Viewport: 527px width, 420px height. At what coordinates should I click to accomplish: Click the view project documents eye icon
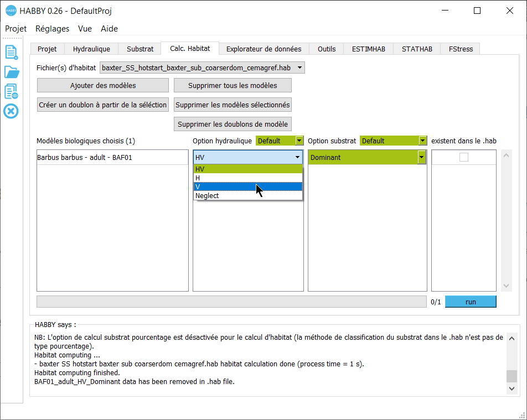(x=11, y=92)
